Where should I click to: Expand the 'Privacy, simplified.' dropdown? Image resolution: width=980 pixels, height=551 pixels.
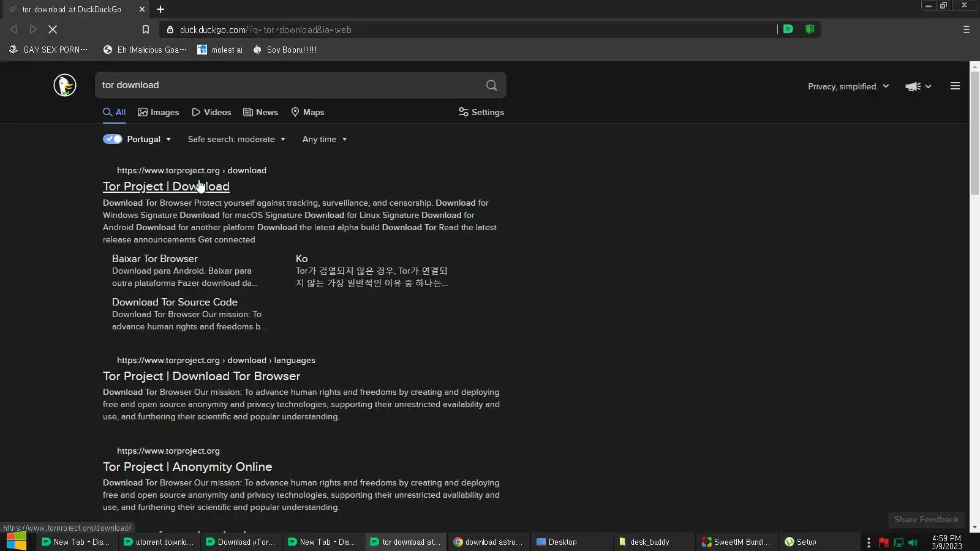click(x=848, y=86)
